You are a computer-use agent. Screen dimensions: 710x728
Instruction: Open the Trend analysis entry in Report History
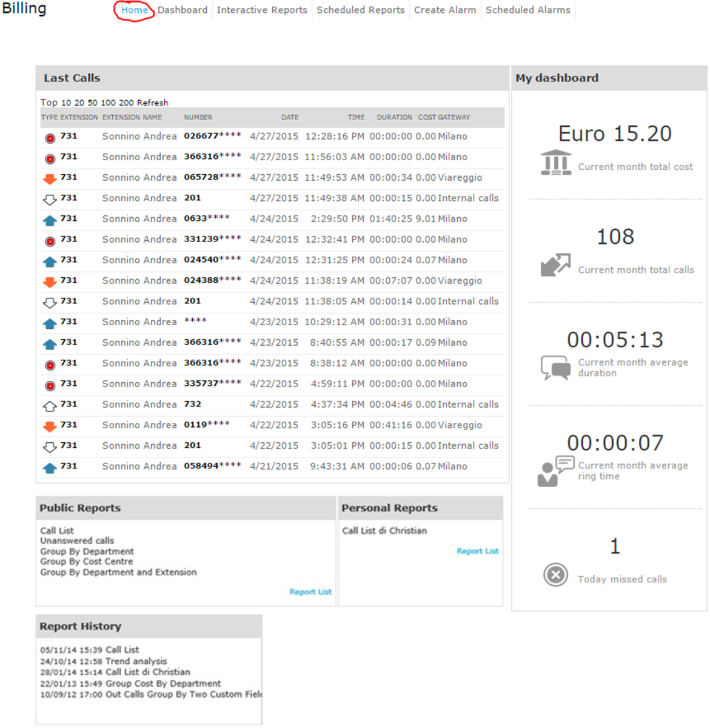pyautogui.click(x=136, y=661)
